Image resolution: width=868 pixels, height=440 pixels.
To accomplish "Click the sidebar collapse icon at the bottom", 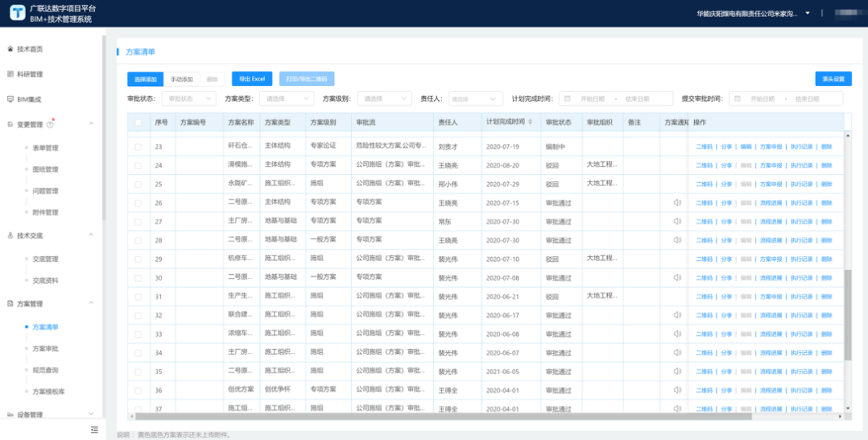I will 94,429.
